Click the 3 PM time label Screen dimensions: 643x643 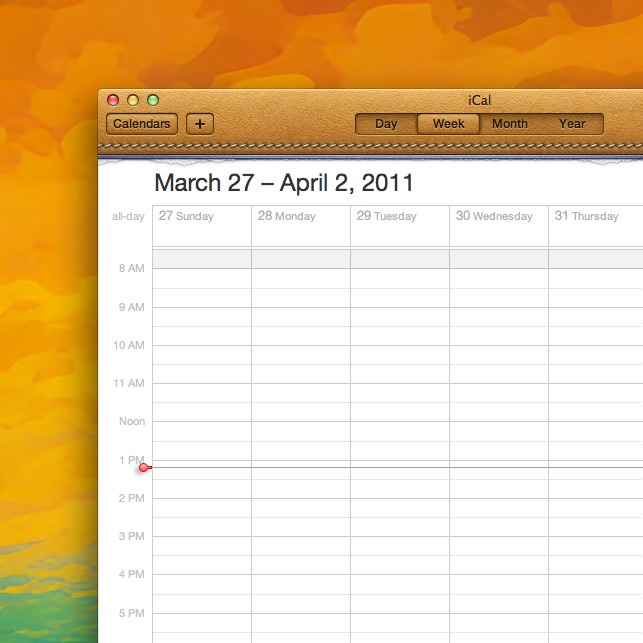click(x=132, y=536)
